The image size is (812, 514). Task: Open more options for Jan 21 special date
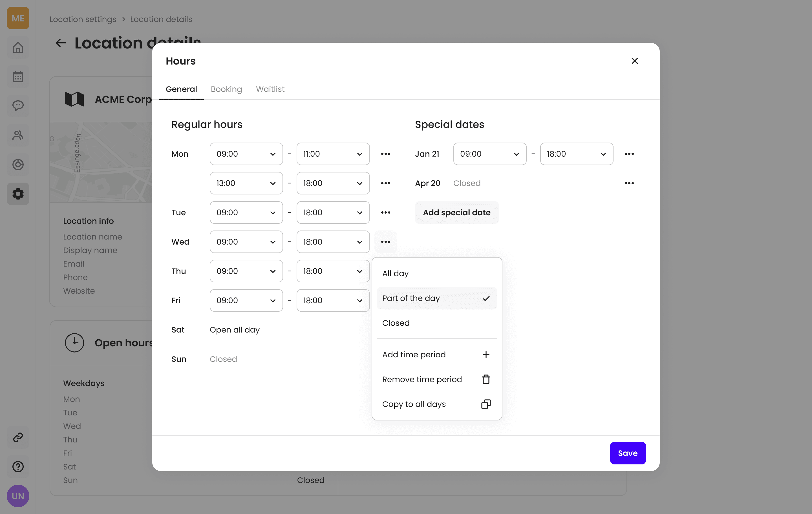coord(629,154)
